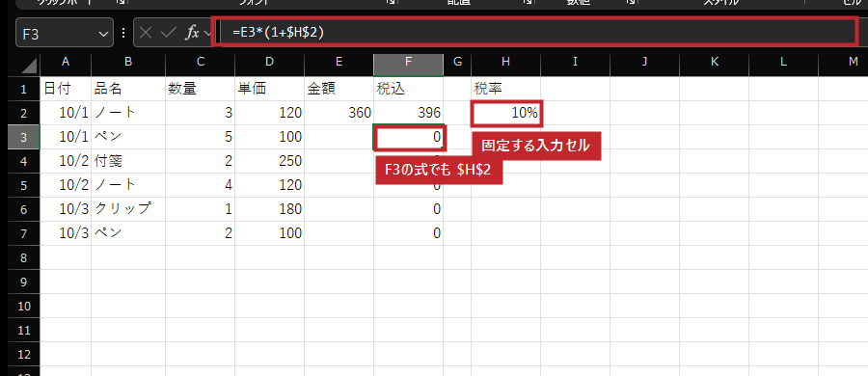Click cell D1 containing 単価
The image size is (868, 376).
[x=270, y=89]
